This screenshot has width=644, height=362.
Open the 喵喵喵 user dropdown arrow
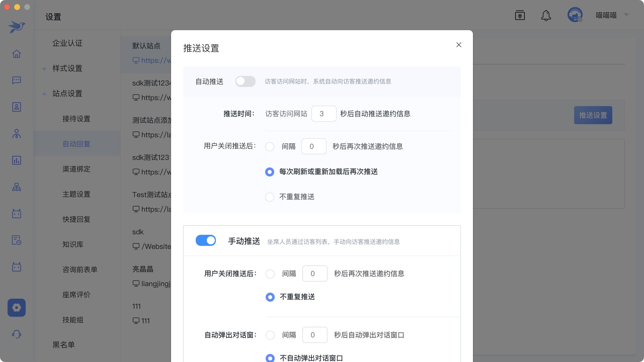pos(626,15)
